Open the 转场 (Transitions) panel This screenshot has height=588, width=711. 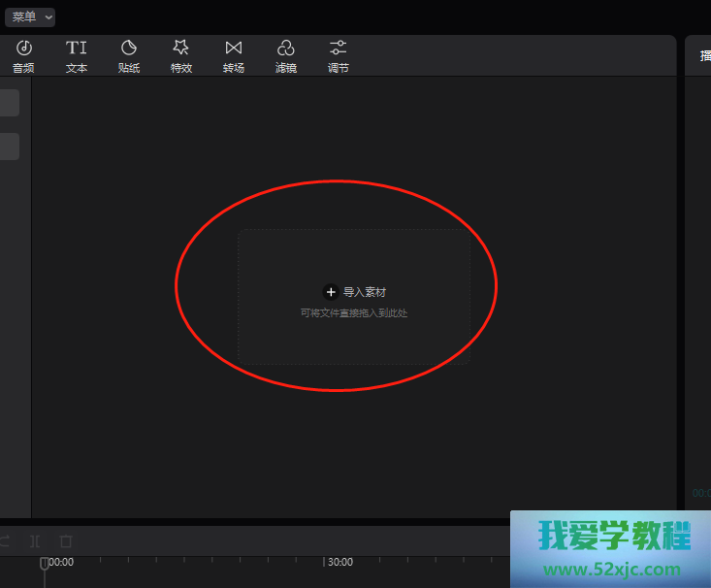[x=233, y=56]
